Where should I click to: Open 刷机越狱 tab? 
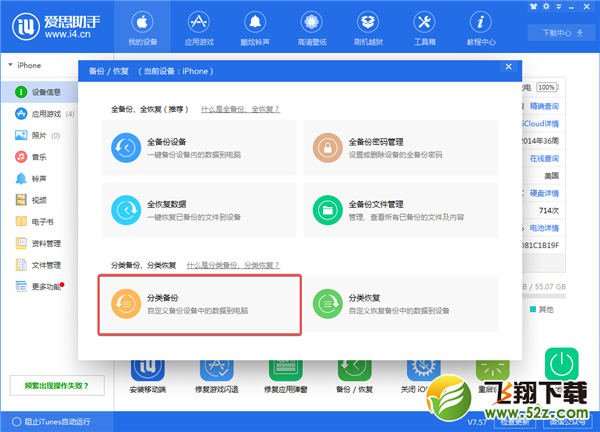[x=368, y=28]
